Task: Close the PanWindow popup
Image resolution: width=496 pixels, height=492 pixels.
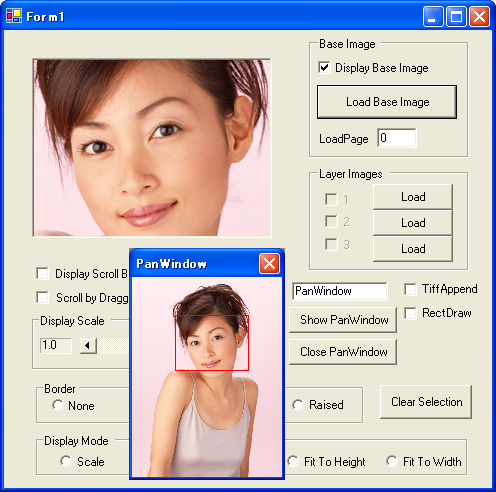Action: coord(269,264)
